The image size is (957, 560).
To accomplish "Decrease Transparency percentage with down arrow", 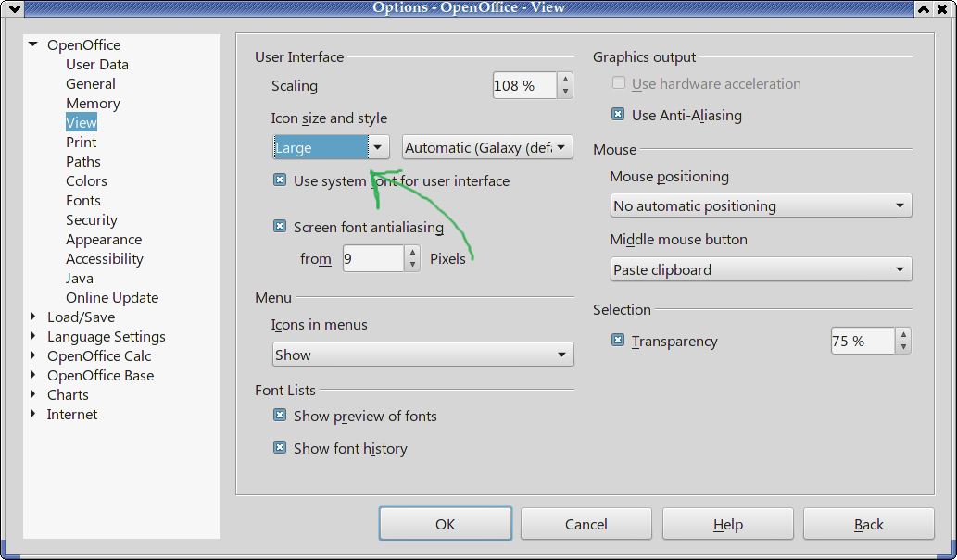I will (x=903, y=348).
